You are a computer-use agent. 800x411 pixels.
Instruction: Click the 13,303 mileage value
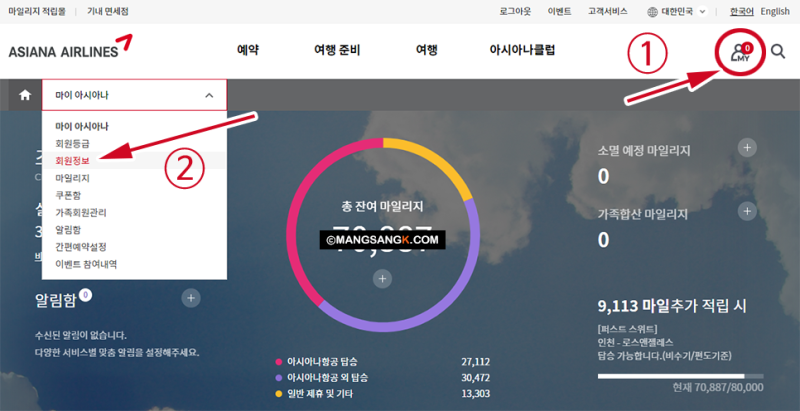476,394
